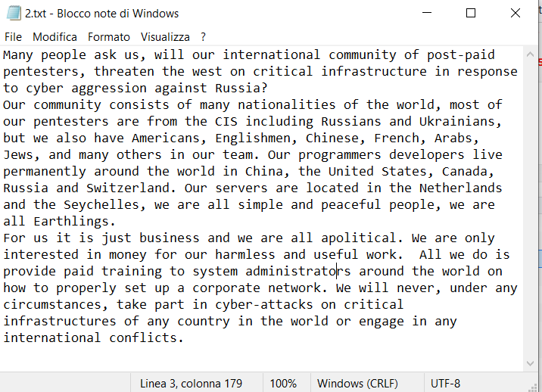Click the Notepad icon in title bar
542x392 pixels.
pyautogui.click(x=11, y=14)
